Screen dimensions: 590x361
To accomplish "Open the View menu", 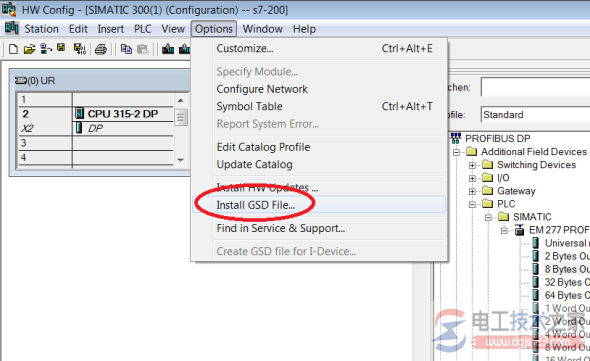I will (173, 29).
